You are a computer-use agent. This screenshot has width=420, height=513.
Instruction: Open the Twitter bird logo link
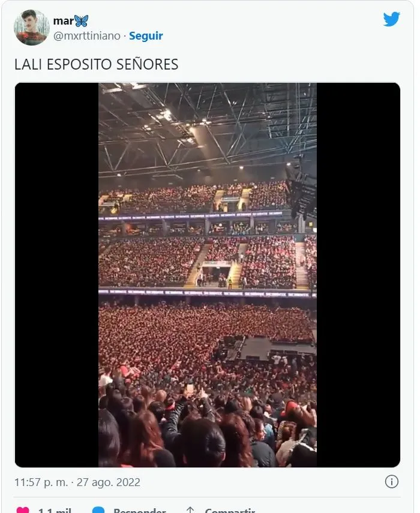click(392, 19)
